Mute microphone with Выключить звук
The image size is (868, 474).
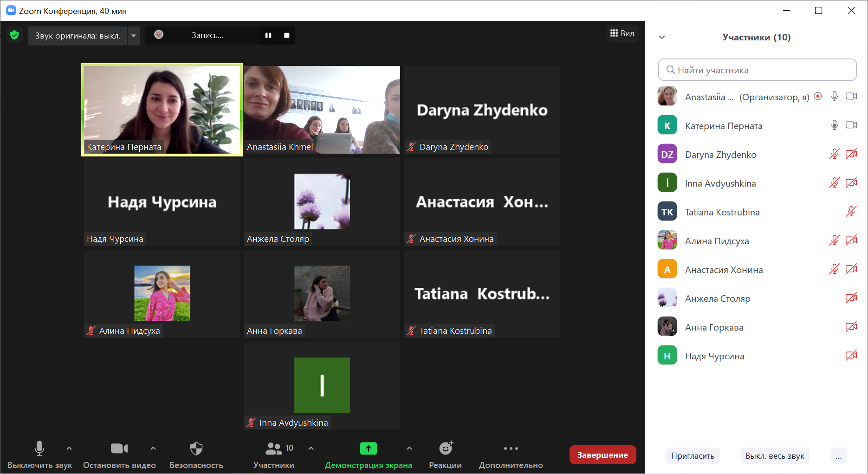point(39,455)
